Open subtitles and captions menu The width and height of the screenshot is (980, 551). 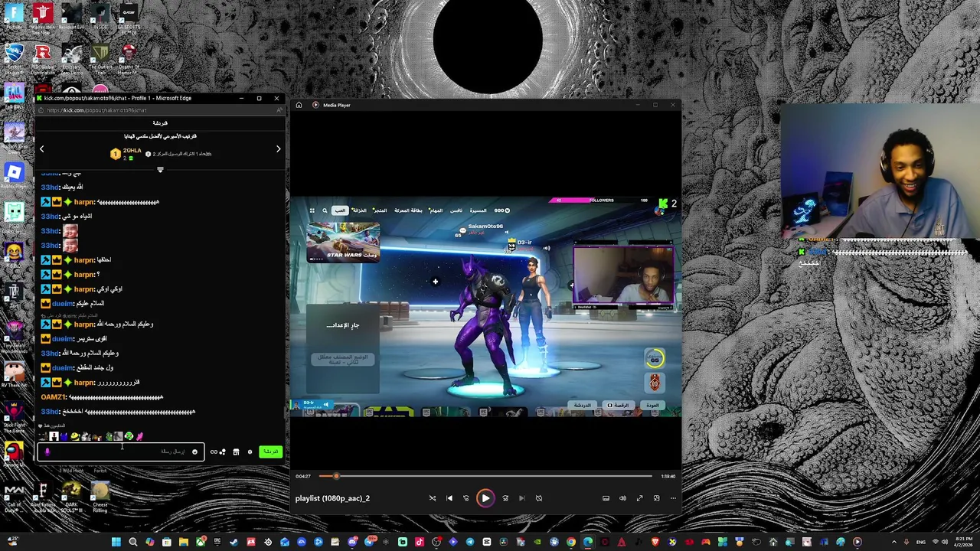(x=606, y=498)
